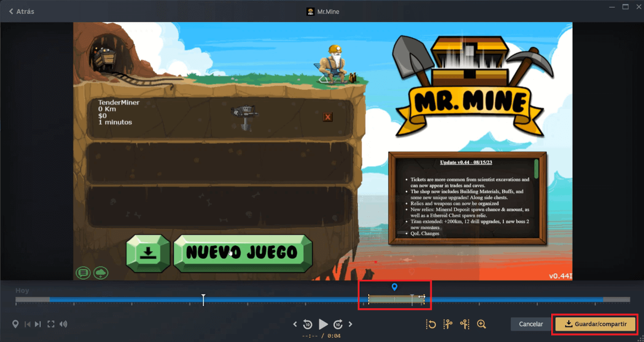The width and height of the screenshot is (644, 342).
Task: Select the TenderMiner save slot
Action: pyautogui.click(x=220, y=118)
